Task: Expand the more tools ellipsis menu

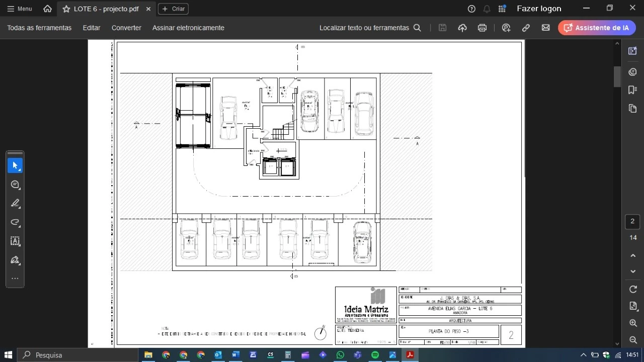Action: pyautogui.click(x=15, y=278)
